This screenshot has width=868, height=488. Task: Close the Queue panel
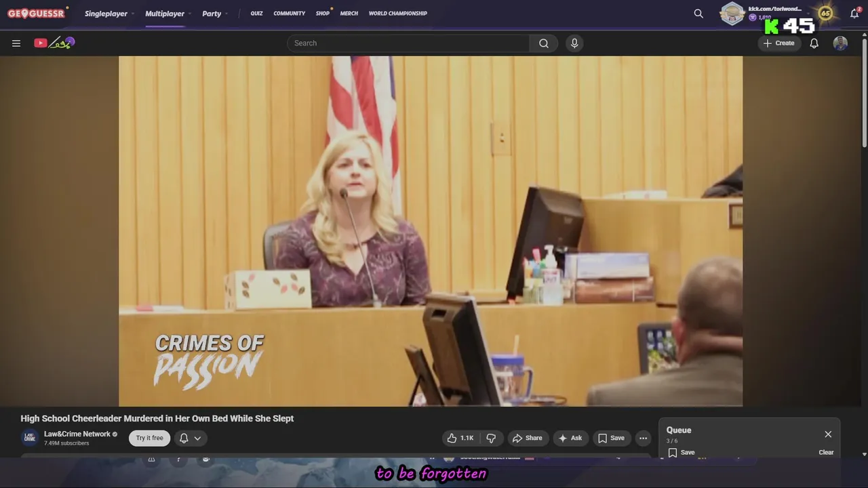828,434
